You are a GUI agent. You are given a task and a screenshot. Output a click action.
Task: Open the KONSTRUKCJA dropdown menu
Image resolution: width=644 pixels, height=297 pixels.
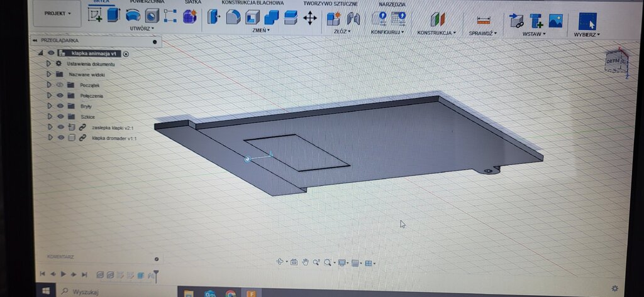pos(436,32)
